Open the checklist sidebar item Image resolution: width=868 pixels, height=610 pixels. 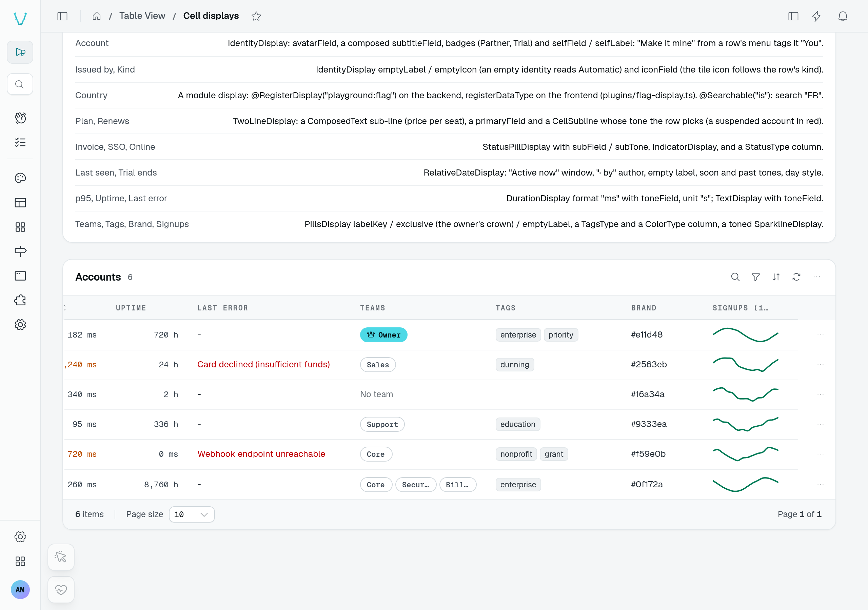[x=20, y=142]
